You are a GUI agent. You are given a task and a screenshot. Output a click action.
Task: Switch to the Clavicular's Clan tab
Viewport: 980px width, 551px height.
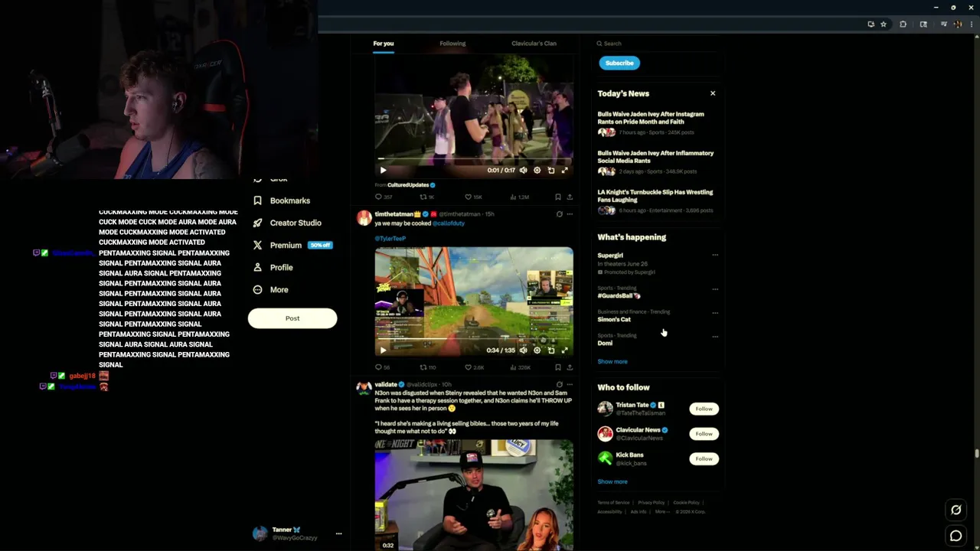pyautogui.click(x=534, y=44)
